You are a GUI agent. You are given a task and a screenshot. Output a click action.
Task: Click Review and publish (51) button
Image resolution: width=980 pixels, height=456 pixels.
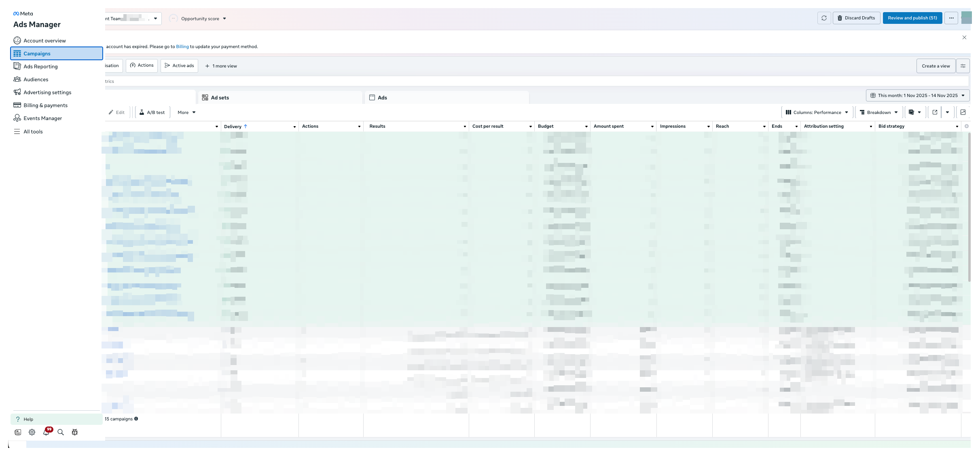pos(912,18)
